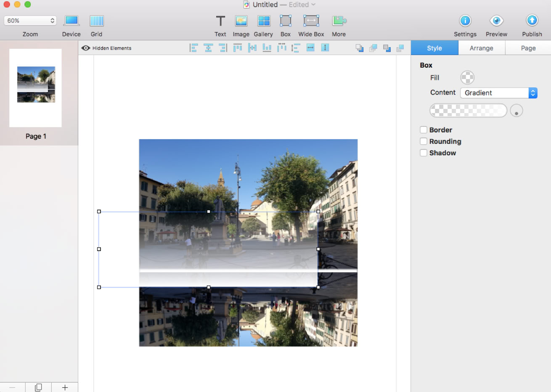Open the Device settings icon
The width and height of the screenshot is (551, 392).
[71, 21]
